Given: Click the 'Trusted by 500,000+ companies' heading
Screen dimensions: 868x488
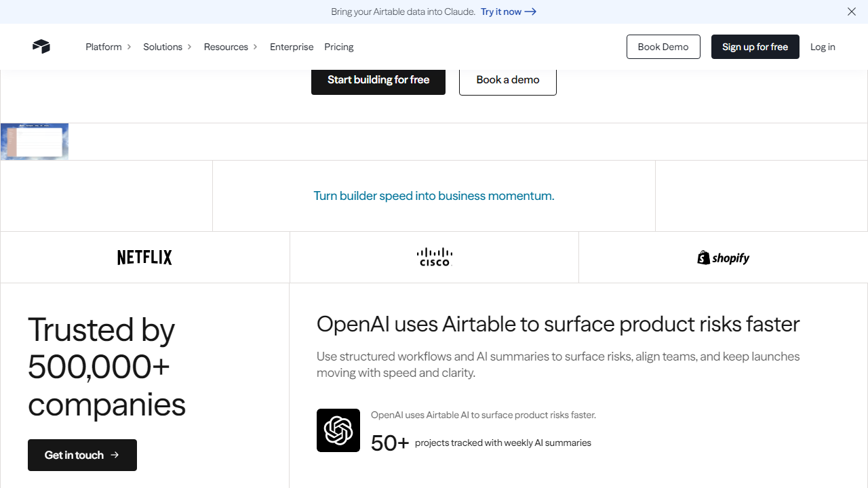Looking at the screenshot, I should click(x=106, y=367).
